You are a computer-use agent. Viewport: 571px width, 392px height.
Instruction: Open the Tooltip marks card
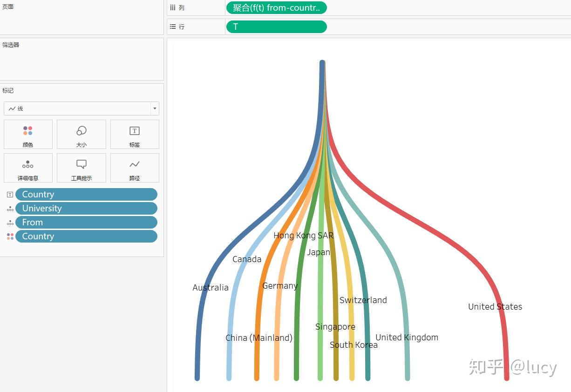82,168
